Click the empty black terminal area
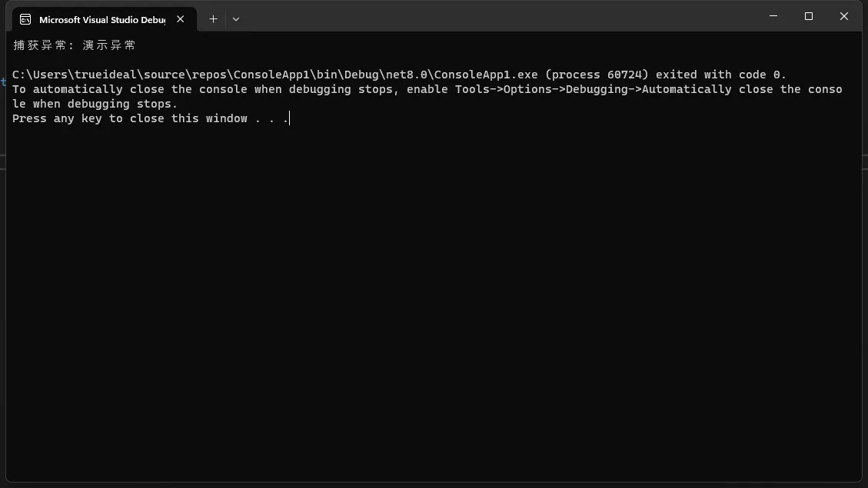This screenshot has height=488, width=868. 434,304
